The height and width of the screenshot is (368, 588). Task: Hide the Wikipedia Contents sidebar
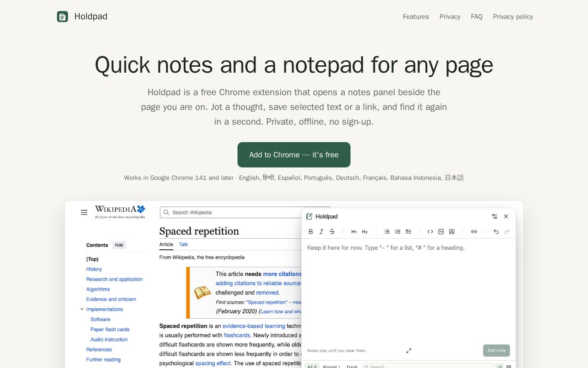click(119, 245)
